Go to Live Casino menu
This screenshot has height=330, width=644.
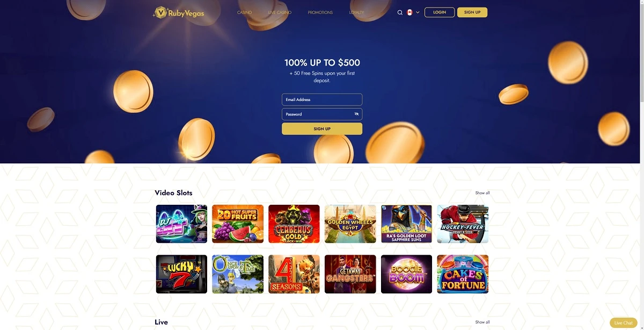[280, 12]
